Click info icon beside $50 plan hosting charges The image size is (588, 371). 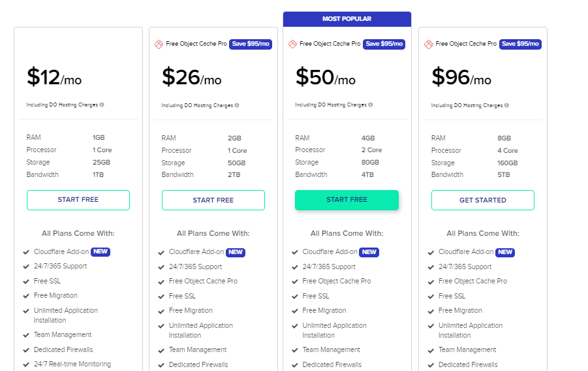click(371, 105)
